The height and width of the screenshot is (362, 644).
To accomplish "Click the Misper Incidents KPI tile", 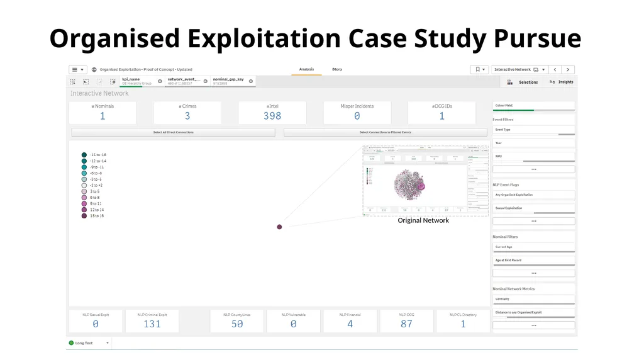I will pyautogui.click(x=357, y=112).
